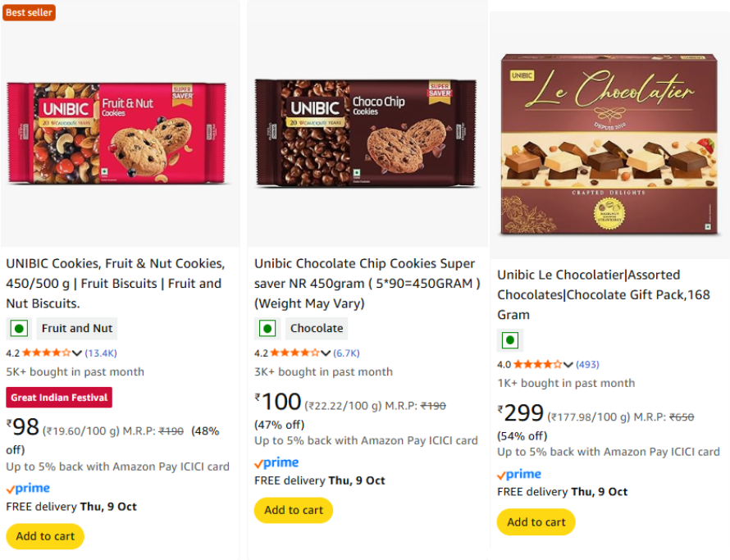Click Prime logo under the ₹299 product
This screenshot has width=730, height=560.
(519, 475)
